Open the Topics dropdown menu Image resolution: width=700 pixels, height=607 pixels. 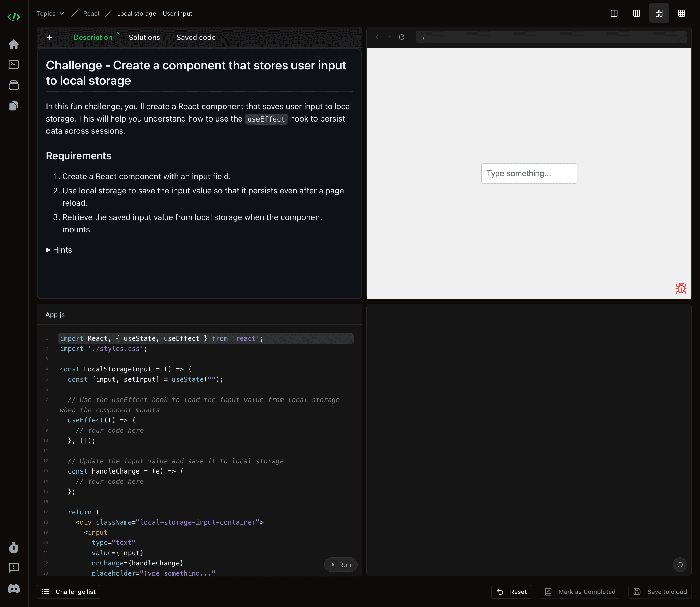51,13
